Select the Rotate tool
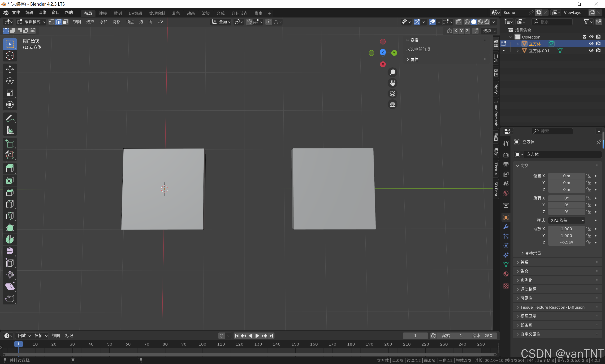The height and width of the screenshot is (364, 605). [10, 81]
